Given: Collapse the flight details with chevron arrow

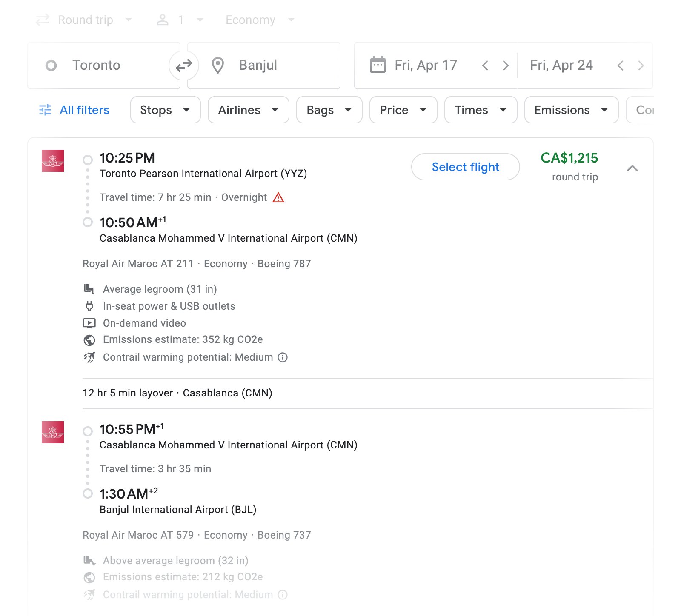Looking at the screenshot, I should pos(632,168).
